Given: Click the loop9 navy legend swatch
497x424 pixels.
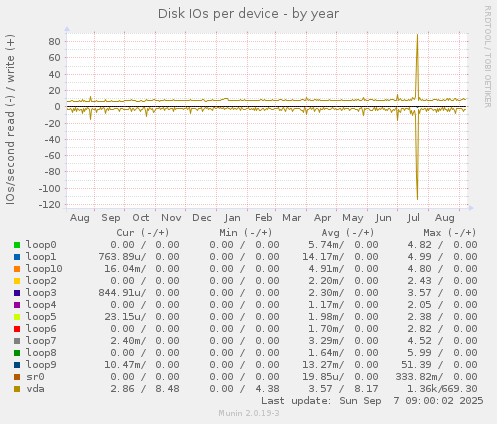Looking at the screenshot, I should click(x=17, y=365).
